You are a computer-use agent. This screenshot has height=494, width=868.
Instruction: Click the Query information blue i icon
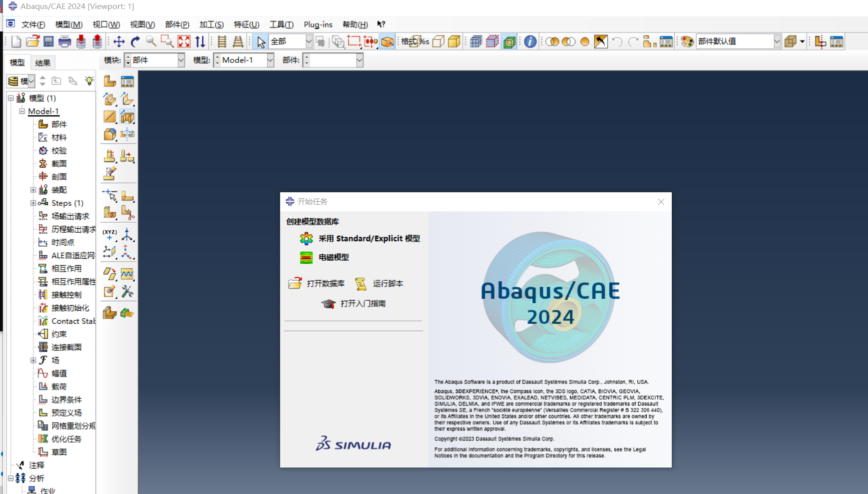[x=530, y=41]
